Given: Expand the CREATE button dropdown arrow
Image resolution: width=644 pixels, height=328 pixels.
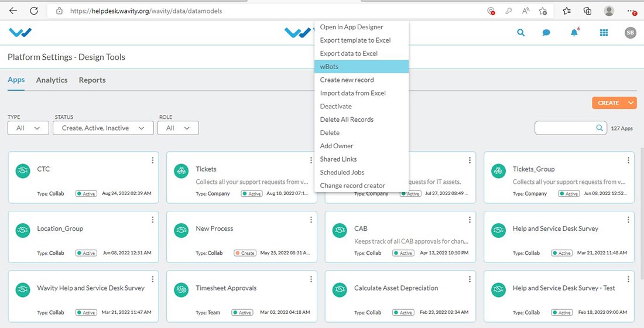Looking at the screenshot, I should [631, 102].
